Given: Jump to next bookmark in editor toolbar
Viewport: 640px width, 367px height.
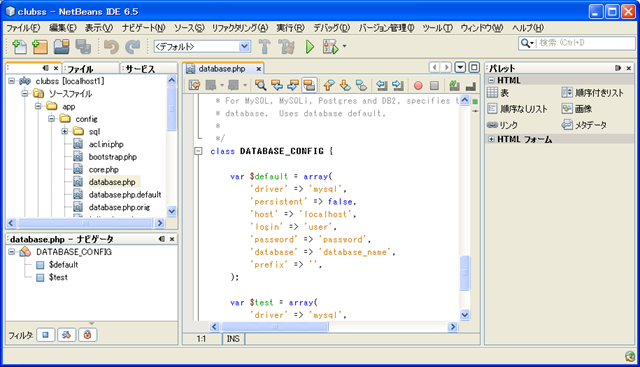Looking at the screenshot, I should pos(345,85).
